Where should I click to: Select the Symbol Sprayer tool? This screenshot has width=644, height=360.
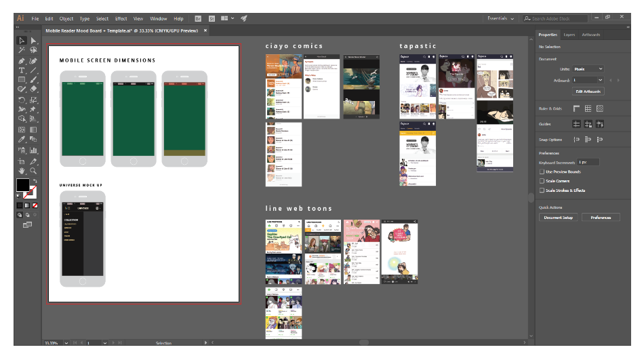click(22, 151)
